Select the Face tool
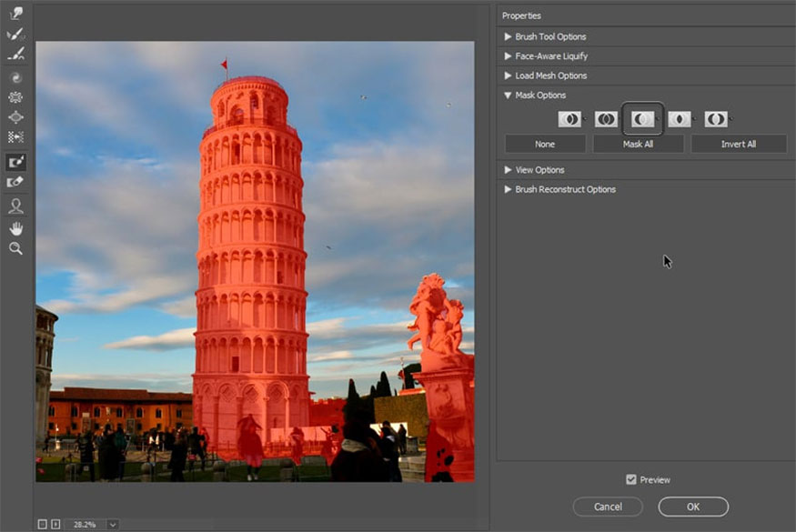This screenshot has width=796, height=532. (x=15, y=206)
